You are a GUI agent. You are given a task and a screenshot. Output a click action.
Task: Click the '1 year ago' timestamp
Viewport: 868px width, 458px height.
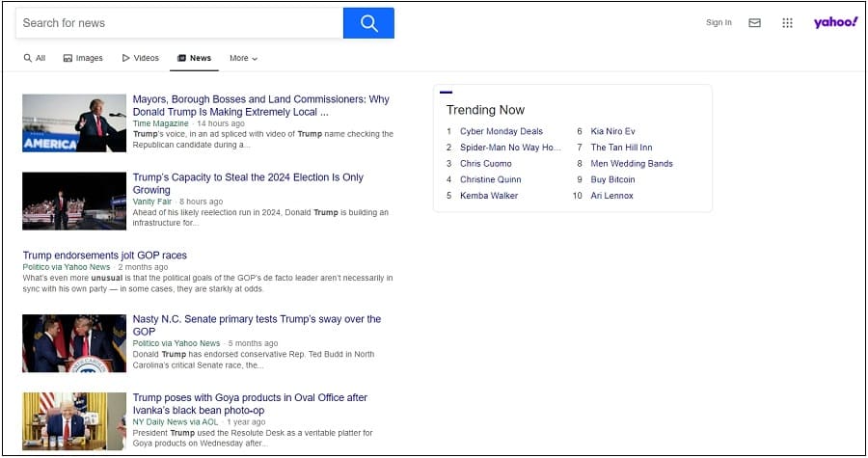pyautogui.click(x=246, y=421)
